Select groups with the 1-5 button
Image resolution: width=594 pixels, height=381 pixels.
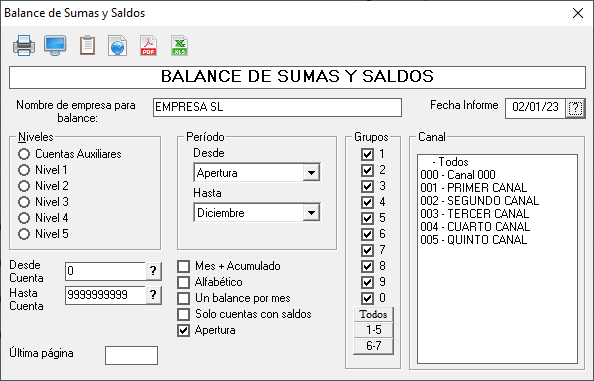coord(373,330)
